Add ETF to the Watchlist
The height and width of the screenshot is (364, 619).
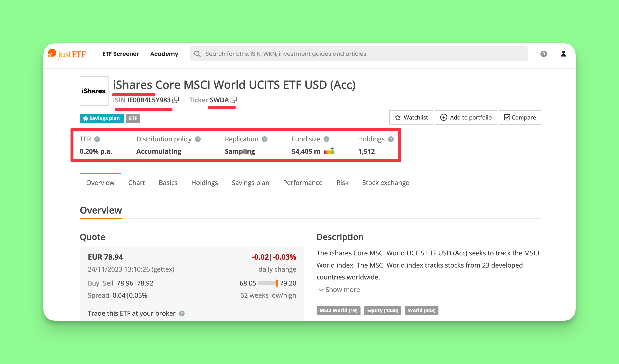point(411,117)
